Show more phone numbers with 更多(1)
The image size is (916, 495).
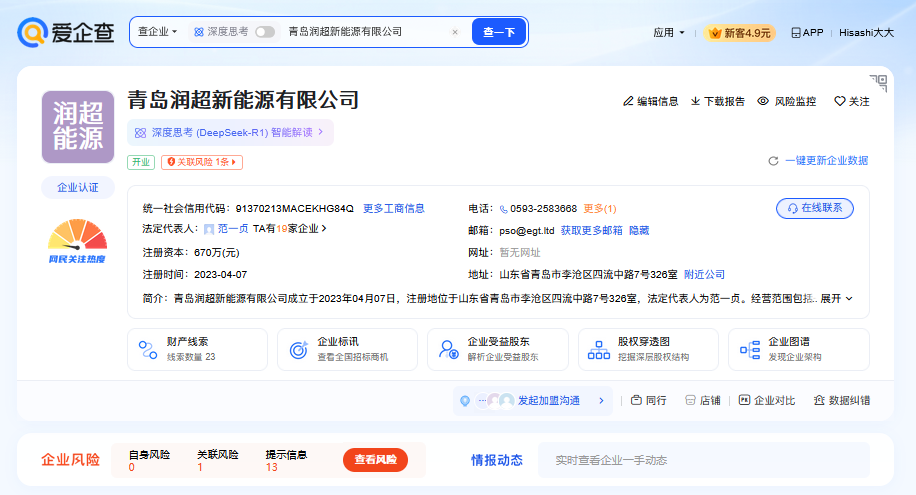pyautogui.click(x=600, y=209)
